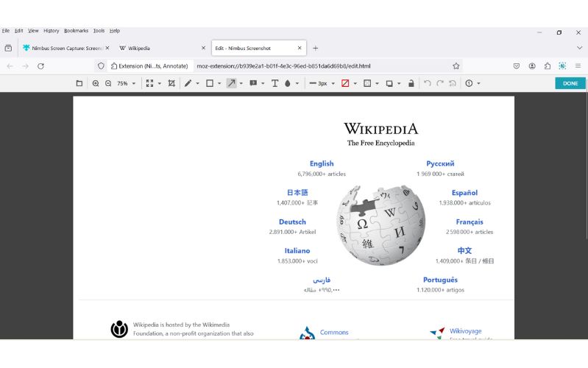588x368 pixels.
Task: Zoom out with the magnifier minus icon
Action: (x=108, y=83)
